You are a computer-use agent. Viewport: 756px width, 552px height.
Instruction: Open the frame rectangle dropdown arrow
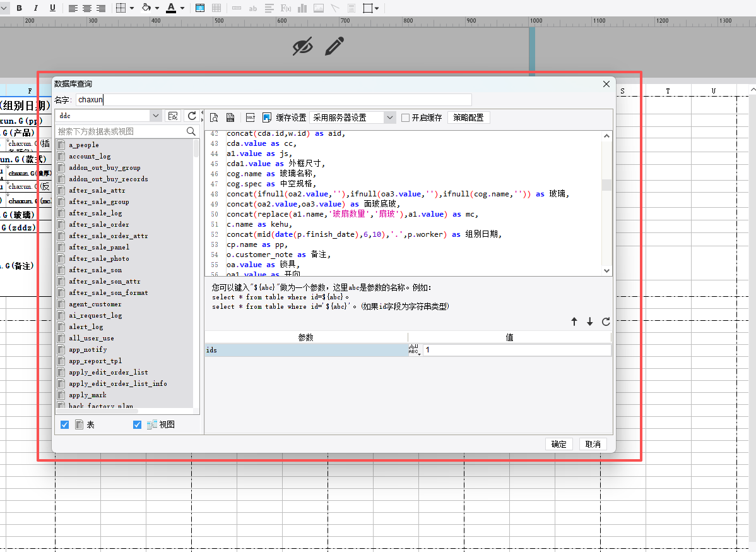[x=377, y=8]
